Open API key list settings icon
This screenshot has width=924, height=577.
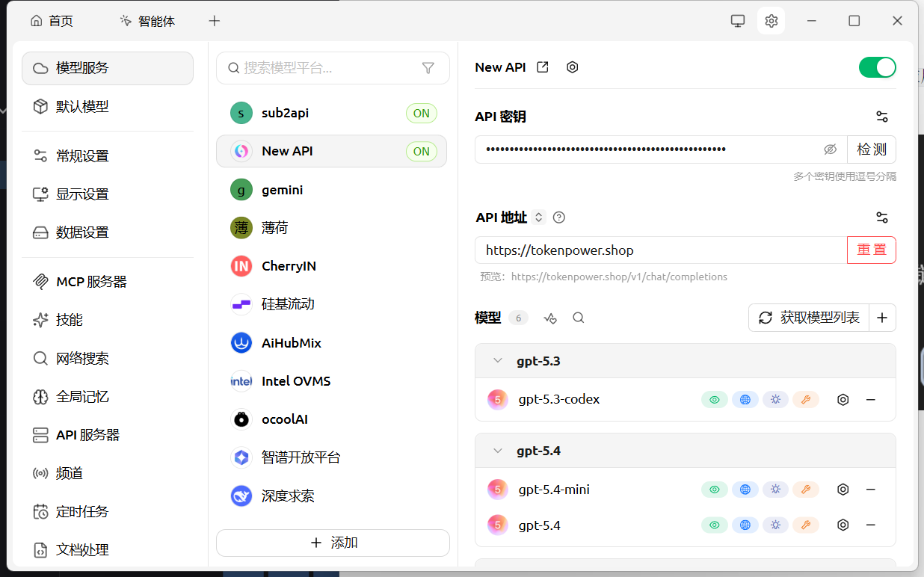[882, 117]
